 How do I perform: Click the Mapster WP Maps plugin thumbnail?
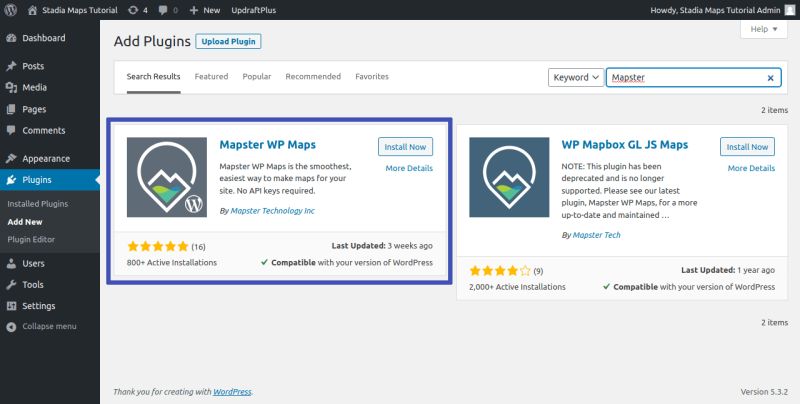tap(167, 177)
